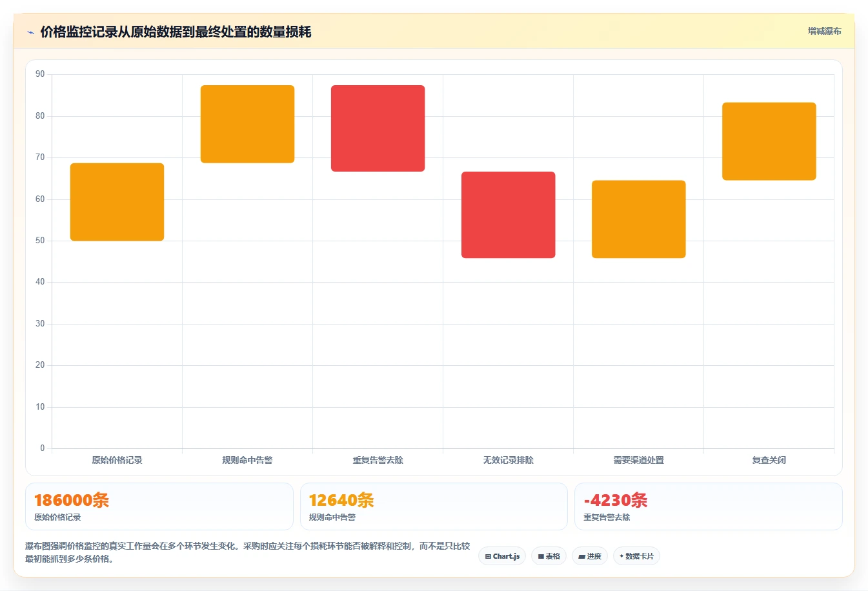Viewport: 868px width, 591px height.
Task: Select the 进度 tag pill
Action: tap(590, 556)
